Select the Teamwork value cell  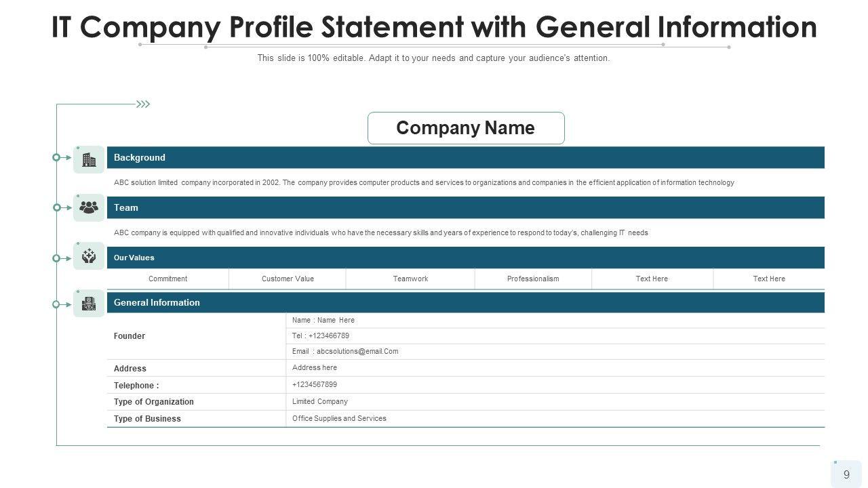point(410,279)
